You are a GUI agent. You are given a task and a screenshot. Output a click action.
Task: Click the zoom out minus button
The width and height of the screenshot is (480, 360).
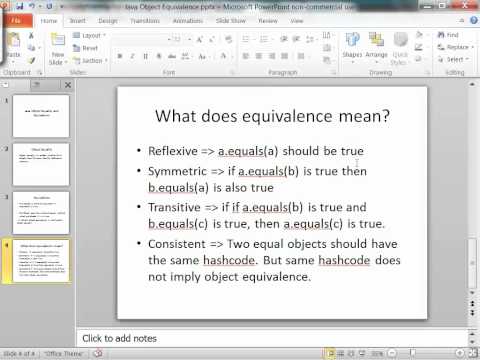pyautogui.click(x=392, y=353)
